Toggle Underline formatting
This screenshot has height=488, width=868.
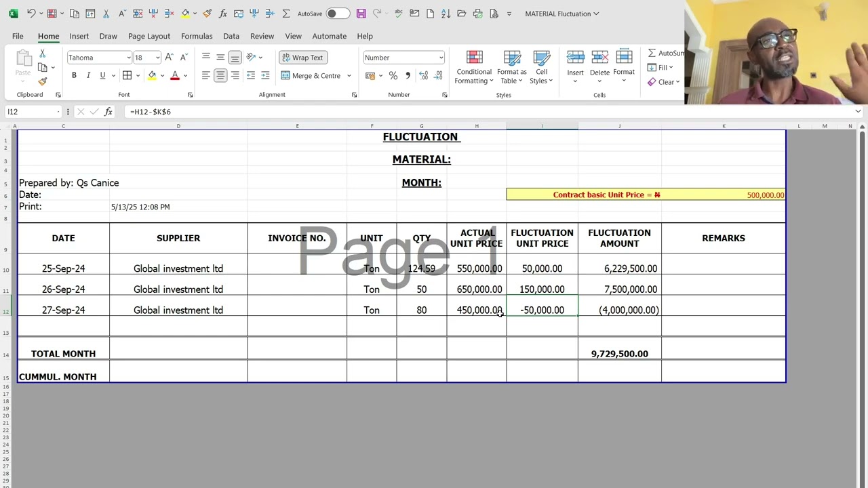click(102, 75)
